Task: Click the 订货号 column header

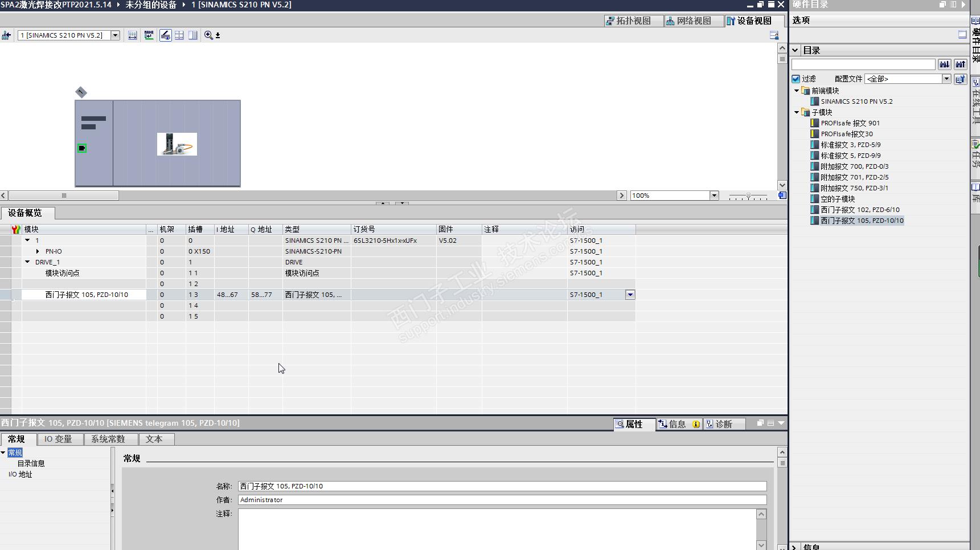Action: pyautogui.click(x=393, y=229)
